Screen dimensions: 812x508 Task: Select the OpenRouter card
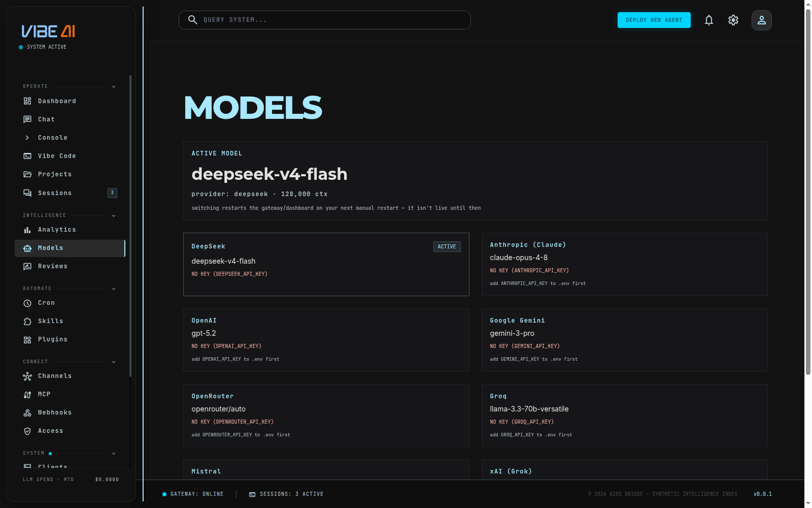pyautogui.click(x=326, y=416)
